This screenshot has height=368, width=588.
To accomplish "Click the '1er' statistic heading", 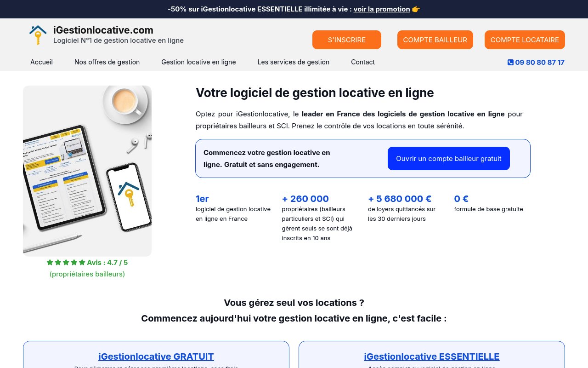I will point(202,199).
